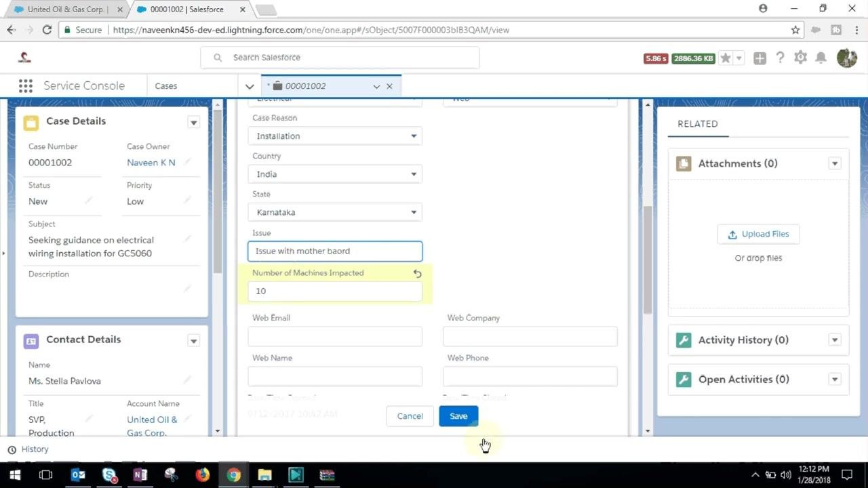The width and height of the screenshot is (868, 488).
Task: Open the Country dropdown showing India
Action: (x=335, y=174)
